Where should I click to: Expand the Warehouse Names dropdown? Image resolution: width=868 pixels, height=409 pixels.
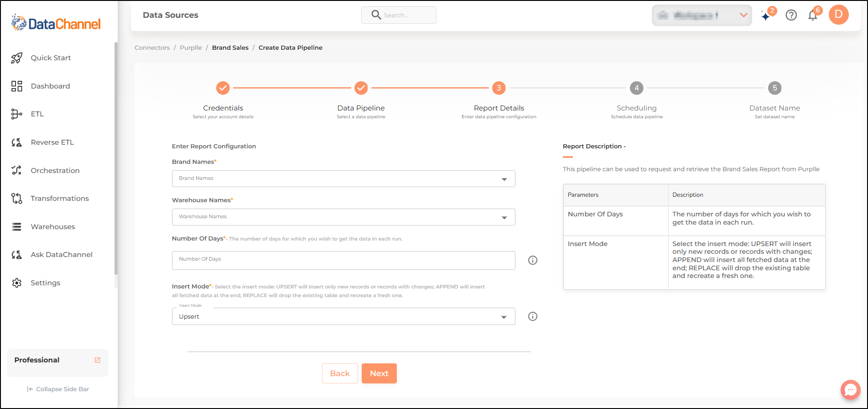click(343, 217)
